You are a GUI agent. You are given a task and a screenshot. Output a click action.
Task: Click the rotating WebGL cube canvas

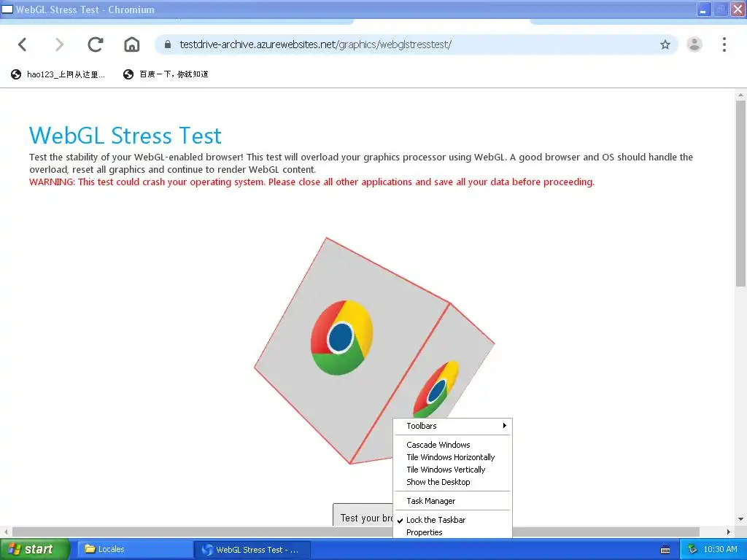[x=374, y=351]
